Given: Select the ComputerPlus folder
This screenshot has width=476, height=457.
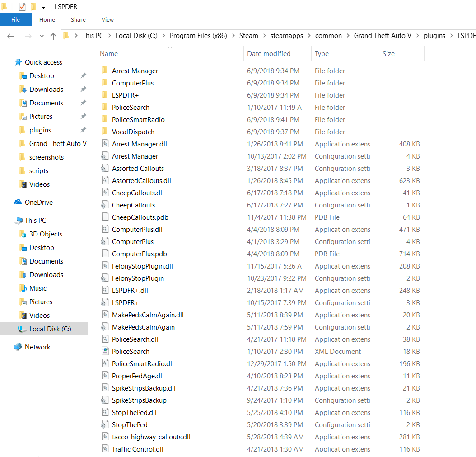Looking at the screenshot, I should 133,83.
